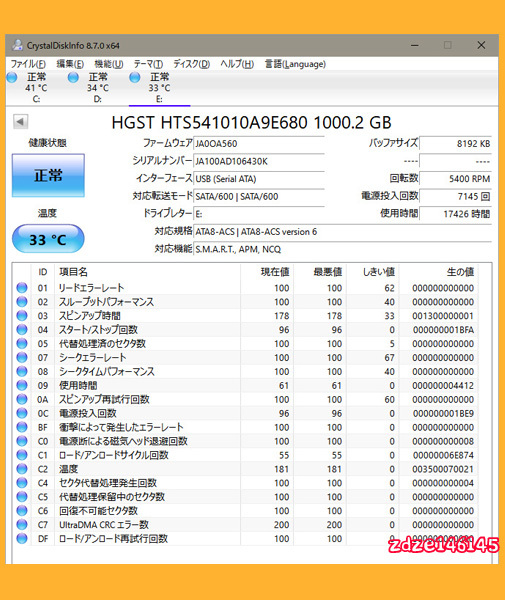The width and height of the screenshot is (505, 600).
Task: Select the 代替処理済のセクタ数 attribute name
Action: click(102, 344)
